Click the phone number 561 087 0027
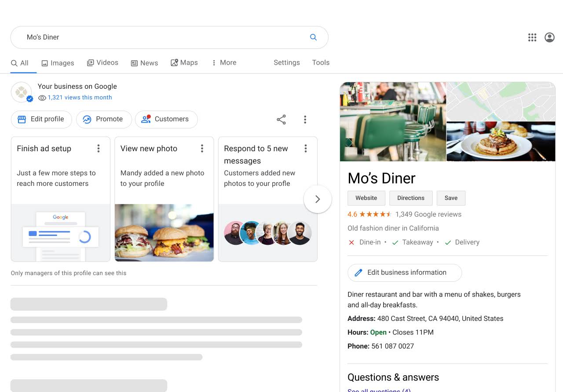Screen dimensions: 563x392 click(x=392, y=346)
